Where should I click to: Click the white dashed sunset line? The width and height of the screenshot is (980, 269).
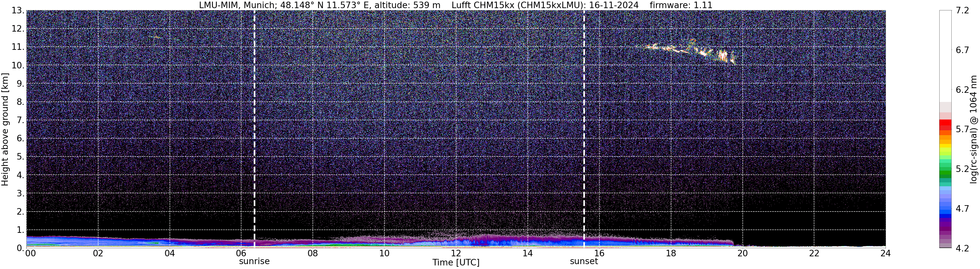584,129
